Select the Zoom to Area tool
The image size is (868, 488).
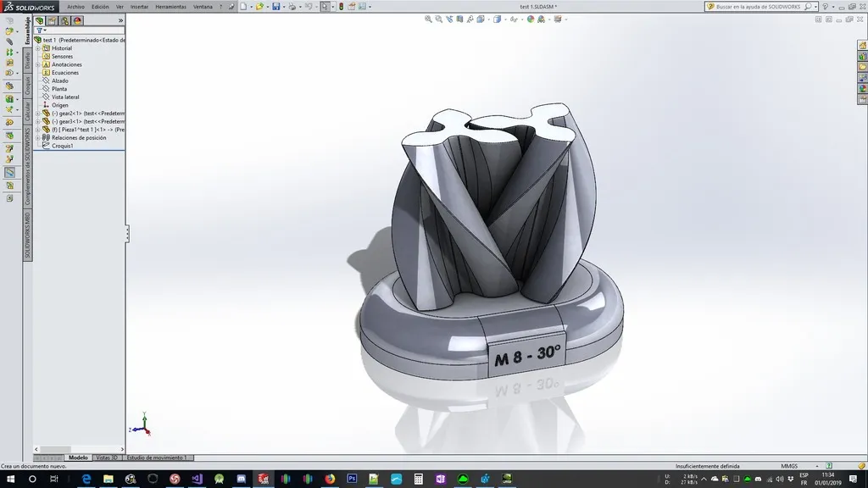pyautogui.click(x=438, y=17)
